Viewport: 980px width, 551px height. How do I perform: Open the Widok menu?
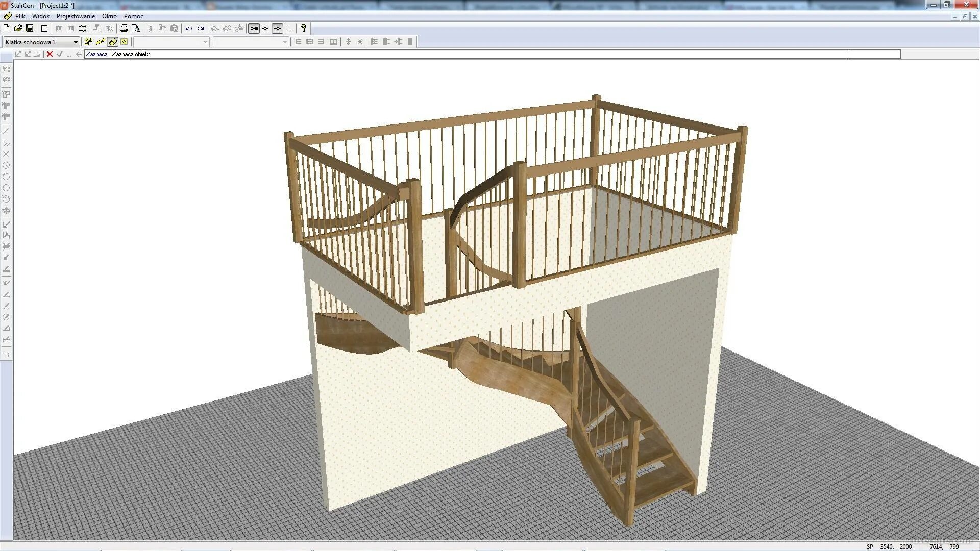[41, 16]
